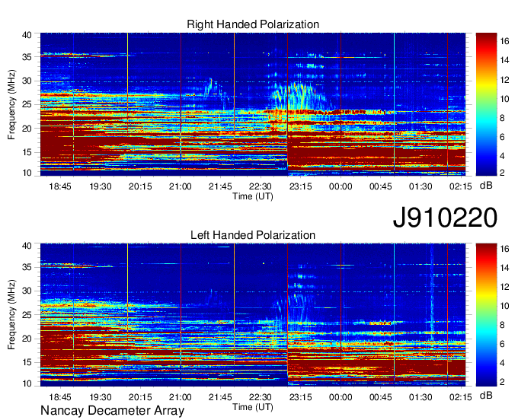Screen dimensions: 518x420
Task: Click the 6 dB tick on Left Handed colorbar
Action: (x=502, y=344)
